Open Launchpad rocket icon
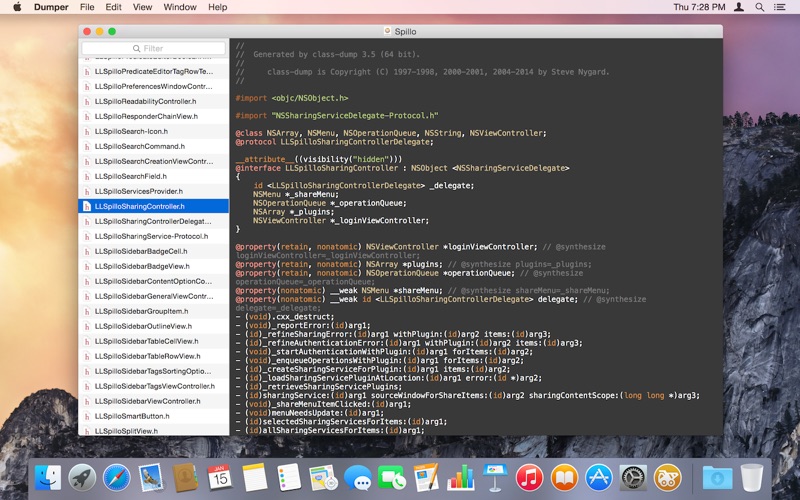This screenshot has height=500, width=800. click(x=82, y=477)
